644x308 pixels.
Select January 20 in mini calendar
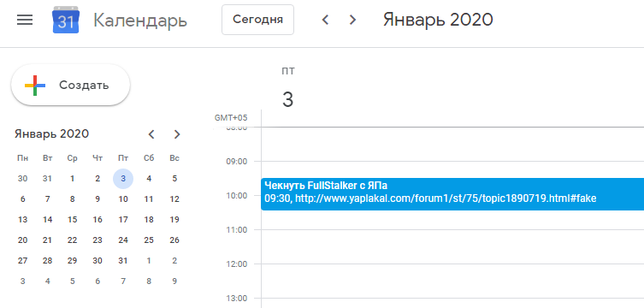tap(22, 240)
